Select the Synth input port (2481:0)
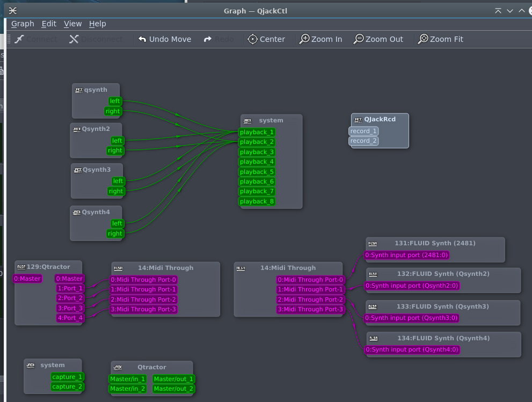532x402 pixels. tap(406, 255)
